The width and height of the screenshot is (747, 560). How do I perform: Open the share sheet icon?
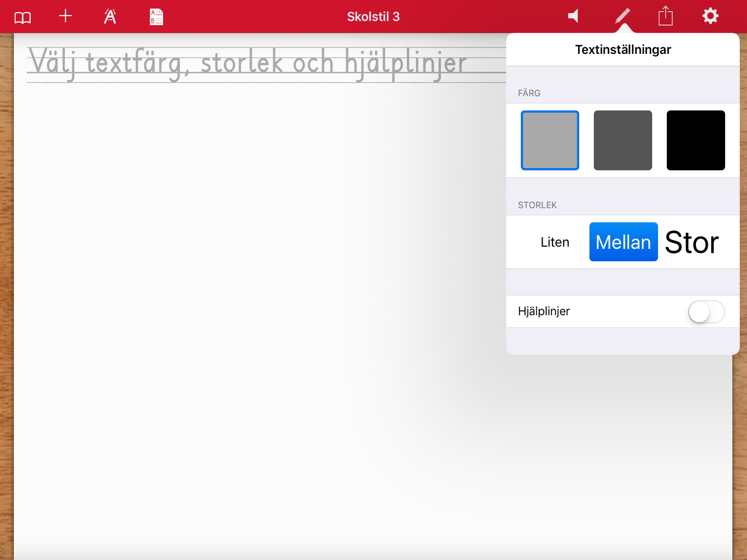666,16
